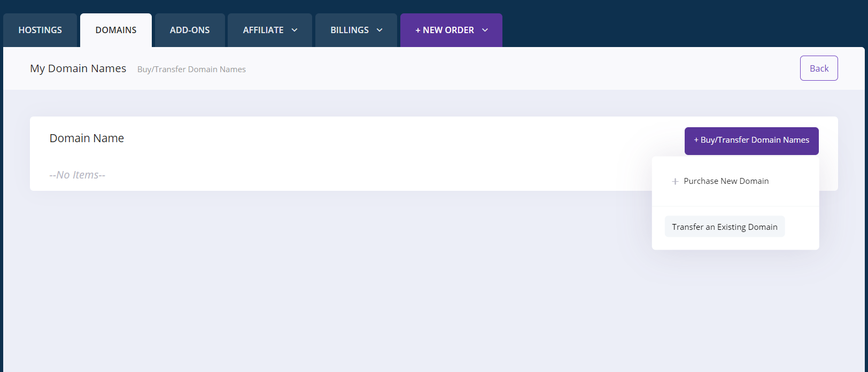Open the HOSTINGS tab
This screenshot has width=868, height=372.
[x=40, y=30]
